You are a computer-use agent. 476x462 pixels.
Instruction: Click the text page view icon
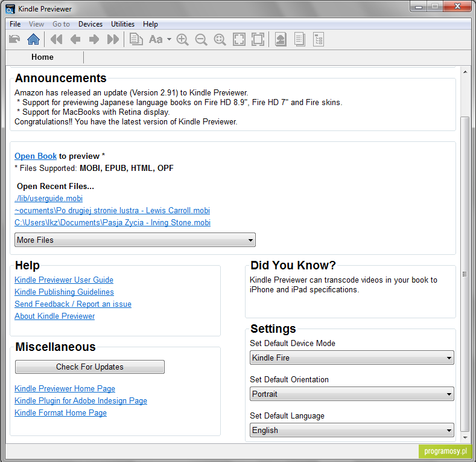point(300,39)
